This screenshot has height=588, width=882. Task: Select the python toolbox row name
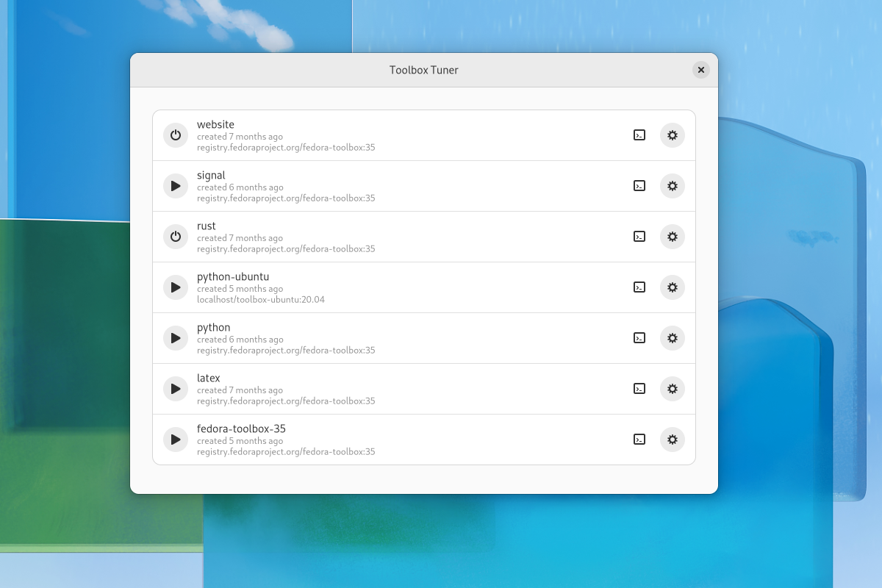click(214, 328)
